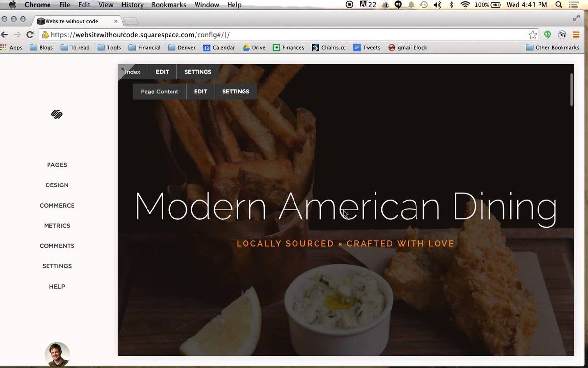
Task: Bookmark this page with the star icon
Action: click(x=533, y=35)
